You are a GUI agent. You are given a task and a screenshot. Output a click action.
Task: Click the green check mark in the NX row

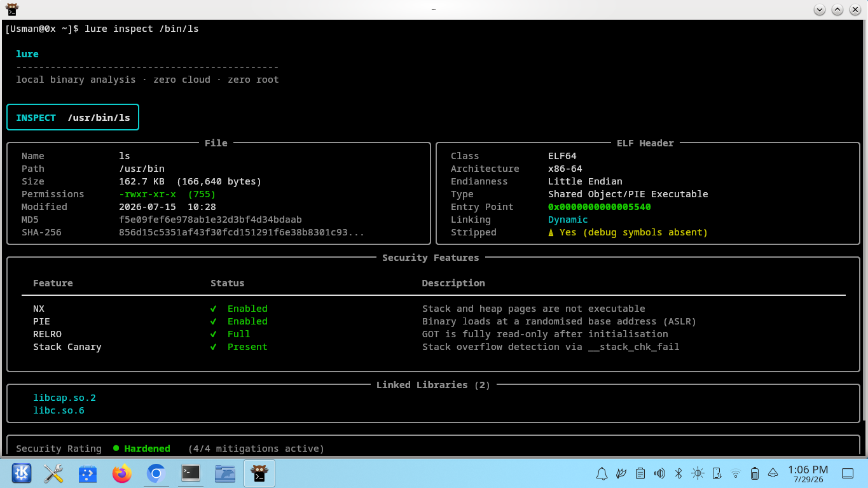click(x=214, y=309)
